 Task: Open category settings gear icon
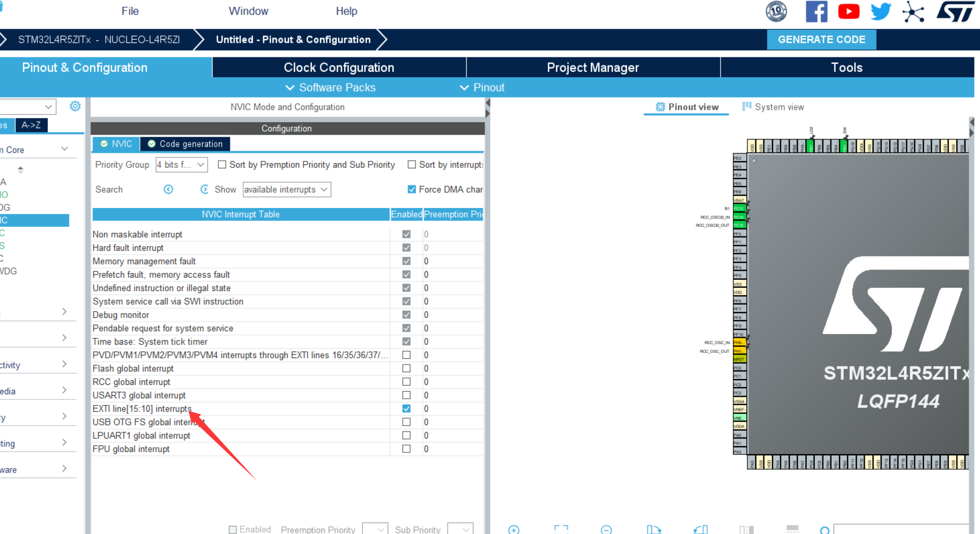(75, 106)
